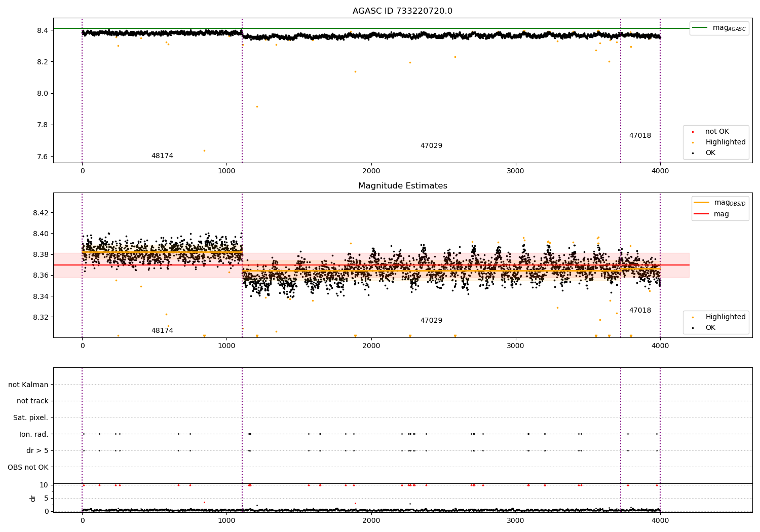Click the 'Ion. rad.' row label
The width and height of the screenshot is (760, 532).
tap(34, 434)
